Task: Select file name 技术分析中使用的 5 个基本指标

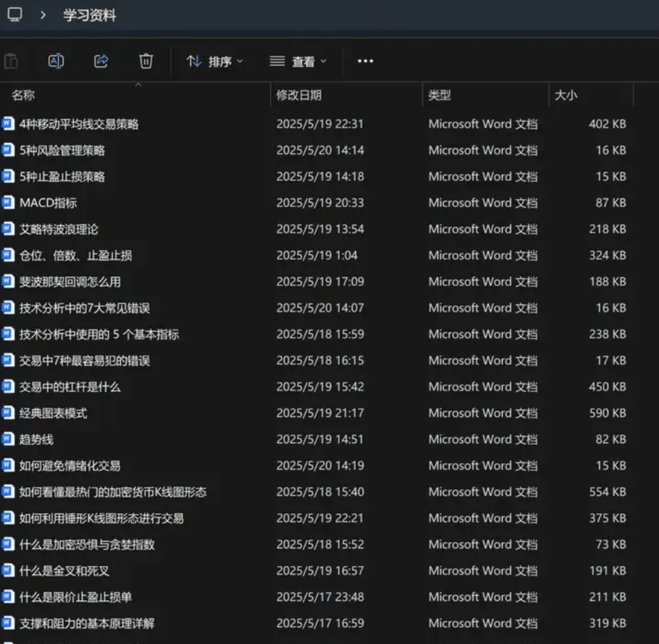Action: [99, 334]
